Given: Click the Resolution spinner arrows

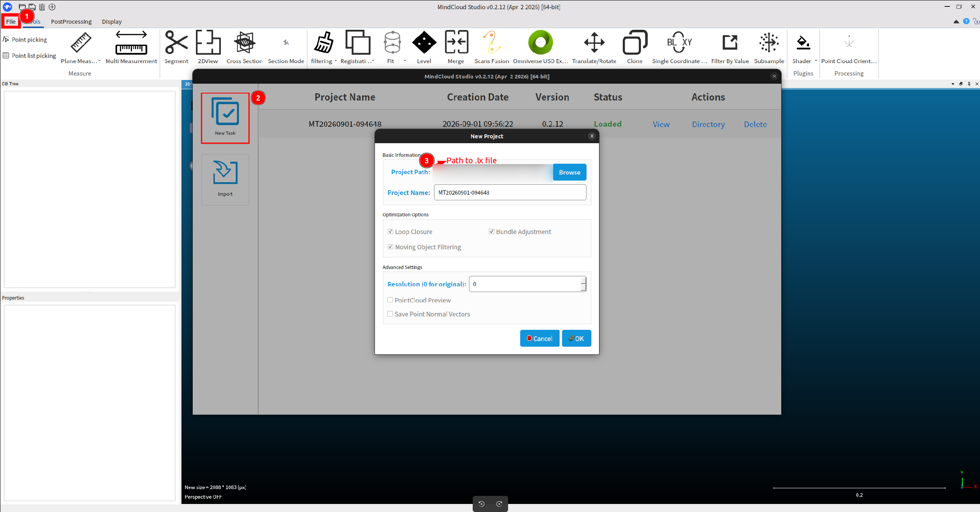Looking at the screenshot, I should [x=583, y=284].
